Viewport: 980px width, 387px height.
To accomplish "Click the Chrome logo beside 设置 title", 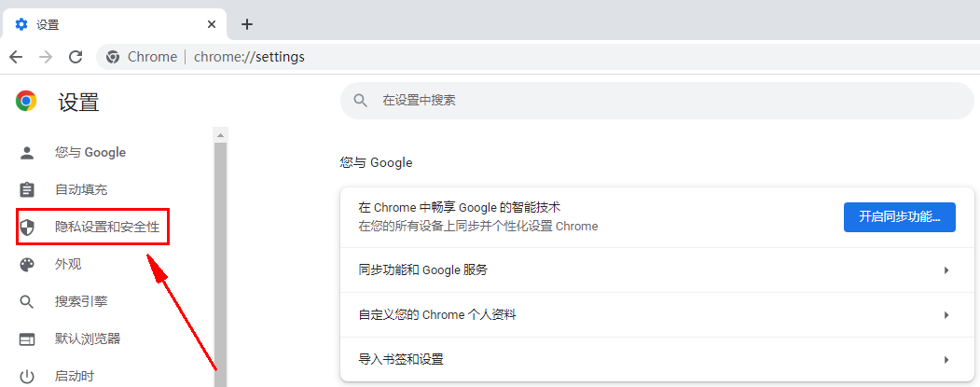I will point(26,101).
